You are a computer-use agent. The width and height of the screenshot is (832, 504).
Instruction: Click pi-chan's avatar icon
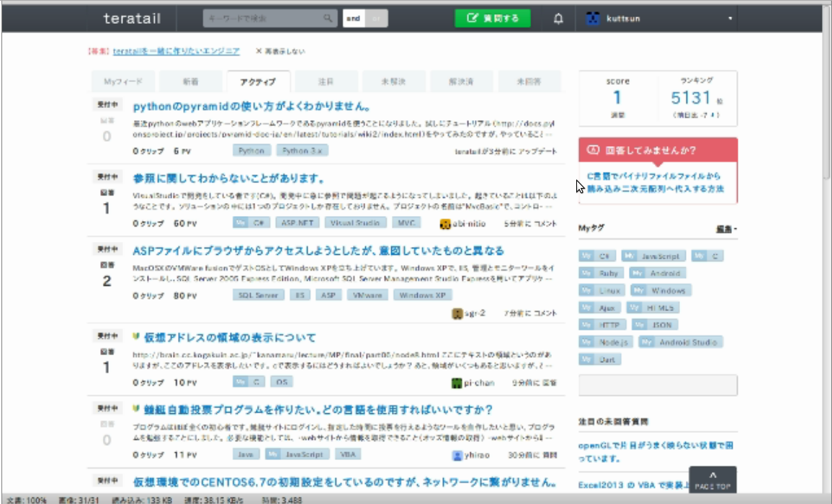click(456, 383)
